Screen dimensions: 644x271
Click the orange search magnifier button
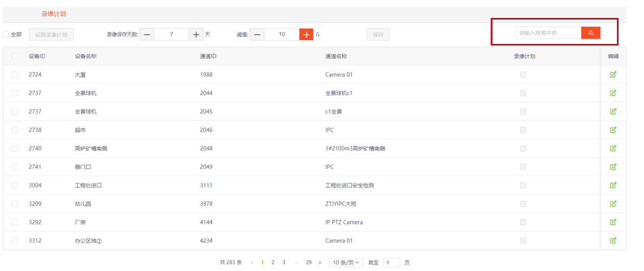(590, 33)
